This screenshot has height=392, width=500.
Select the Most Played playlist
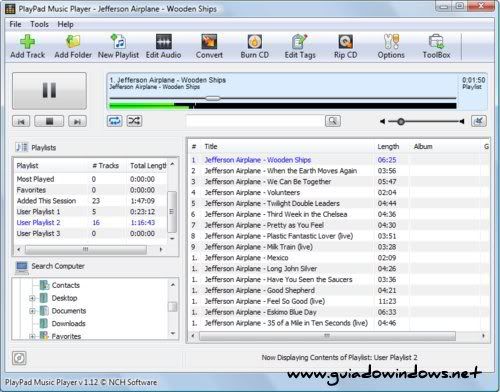tap(90, 179)
